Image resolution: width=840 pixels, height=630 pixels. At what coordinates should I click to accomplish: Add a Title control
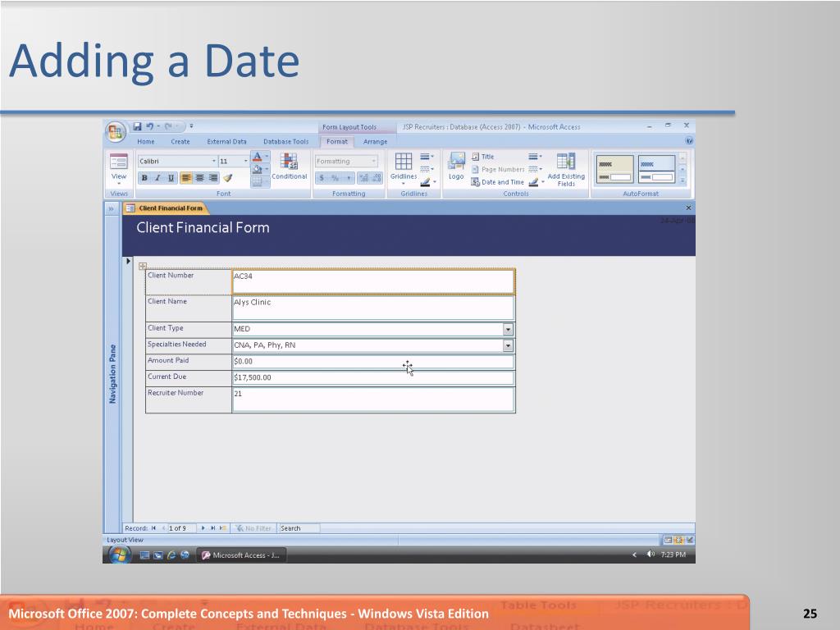482,157
